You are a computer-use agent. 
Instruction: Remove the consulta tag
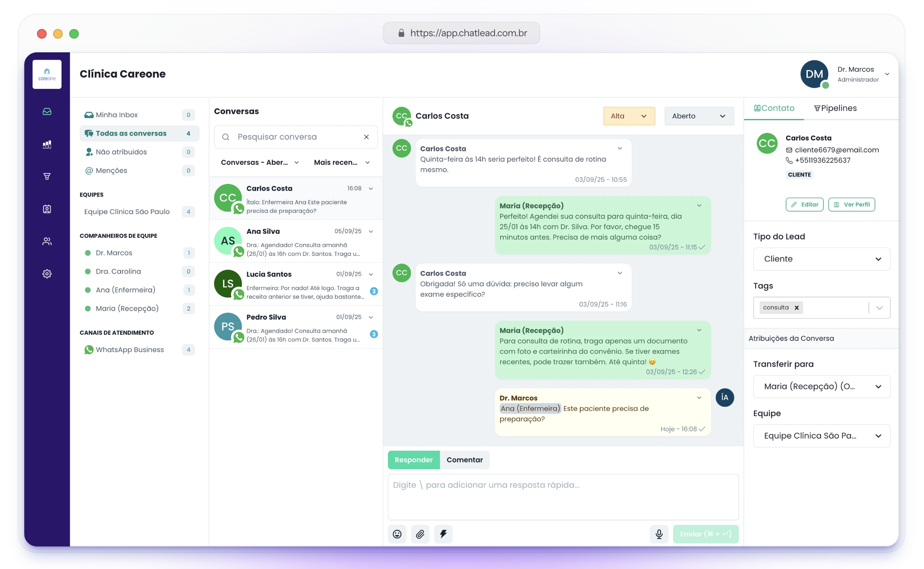(x=797, y=307)
